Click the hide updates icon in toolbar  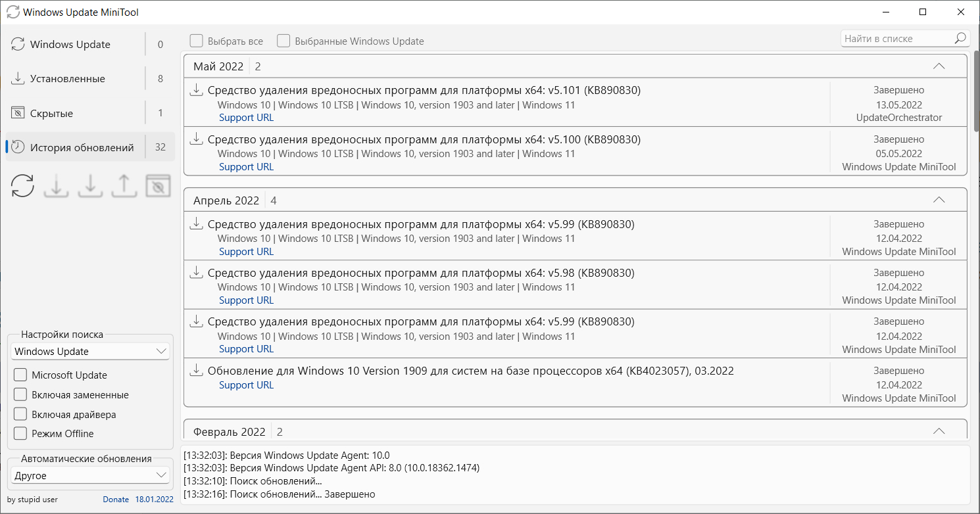tap(158, 186)
